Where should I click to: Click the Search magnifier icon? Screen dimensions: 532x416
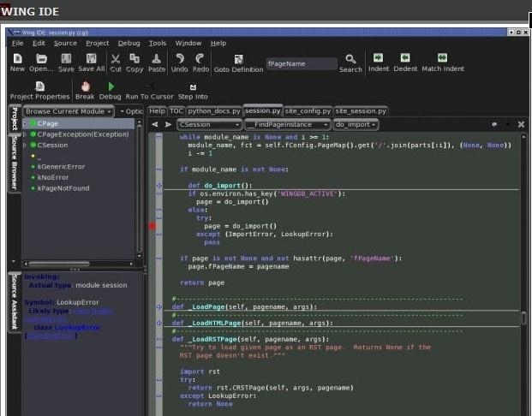(x=350, y=59)
